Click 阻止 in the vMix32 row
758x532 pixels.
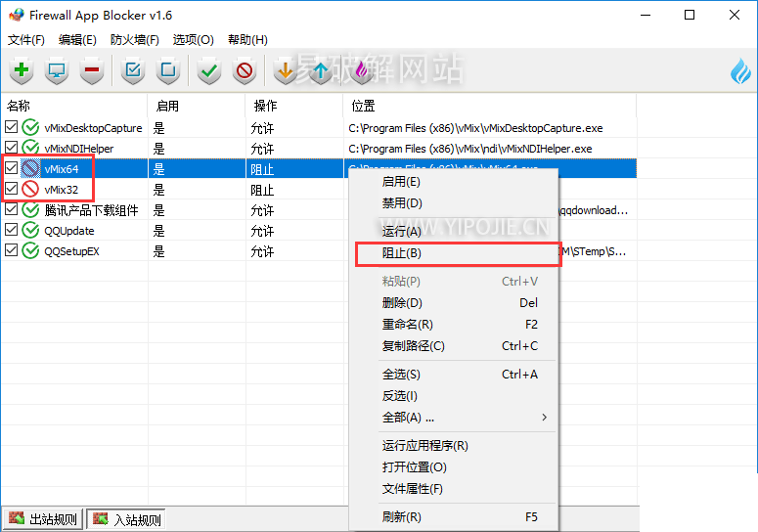click(262, 190)
